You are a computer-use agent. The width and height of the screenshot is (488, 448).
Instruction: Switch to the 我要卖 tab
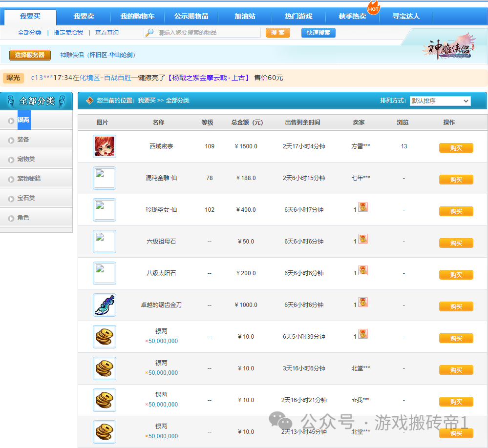click(84, 17)
